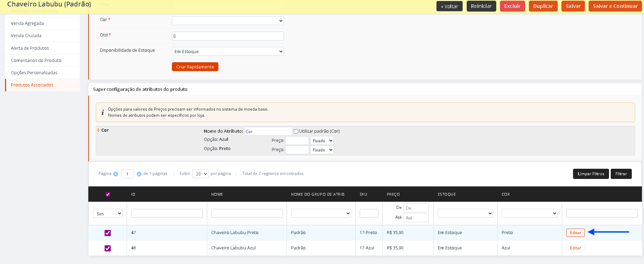Screen dimensions: 644x264
Task: Toggle the select-all checkbox in table header
Action: [108, 194]
